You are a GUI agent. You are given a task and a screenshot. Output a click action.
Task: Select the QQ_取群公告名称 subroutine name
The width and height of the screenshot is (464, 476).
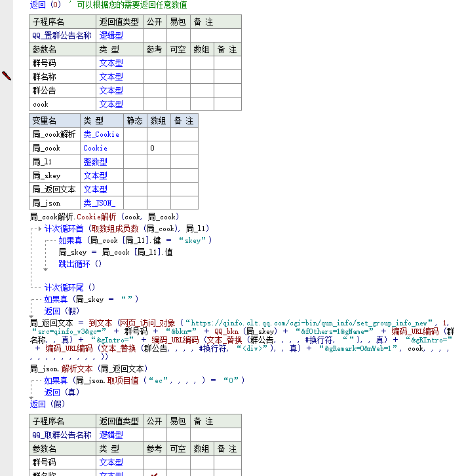[x=62, y=435]
